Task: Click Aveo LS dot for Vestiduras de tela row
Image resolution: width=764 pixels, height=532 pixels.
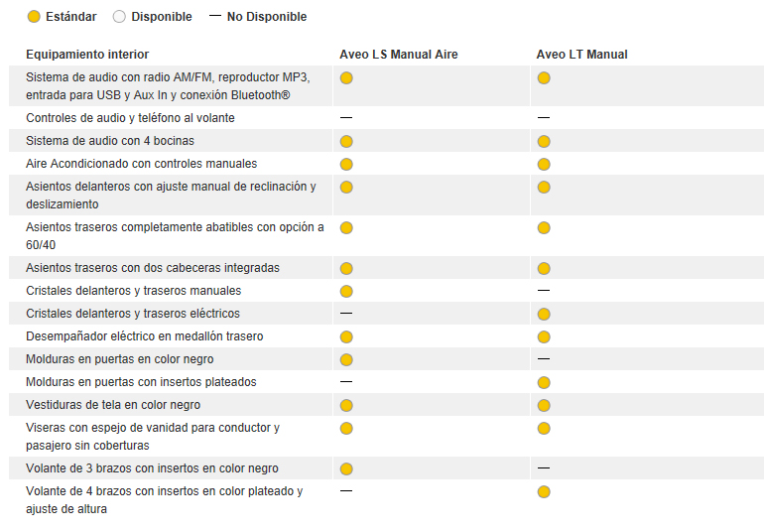Action: coord(346,405)
